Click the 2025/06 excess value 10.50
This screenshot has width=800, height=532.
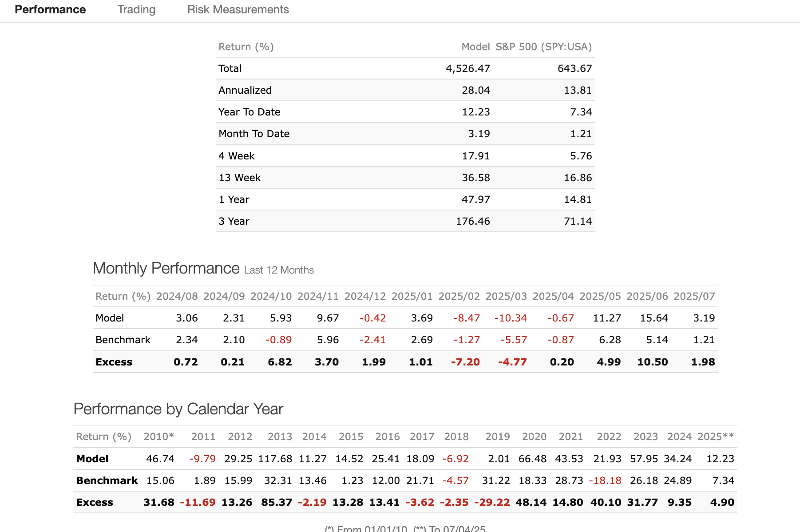pos(652,362)
